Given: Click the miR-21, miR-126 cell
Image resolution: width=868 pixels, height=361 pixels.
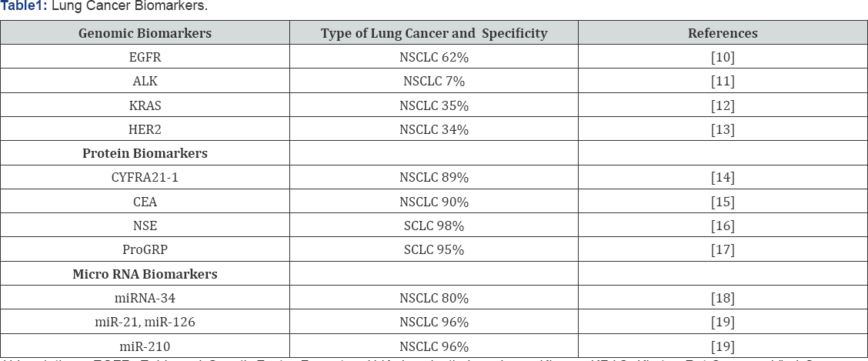Looking at the screenshot, I should pyautogui.click(x=145, y=322).
